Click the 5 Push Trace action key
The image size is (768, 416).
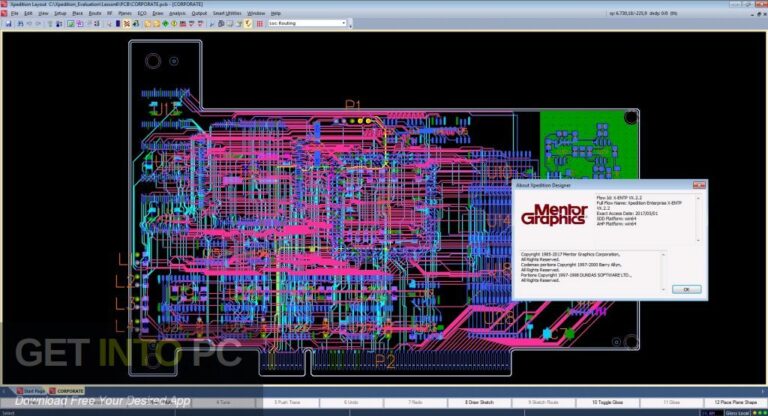click(288, 402)
